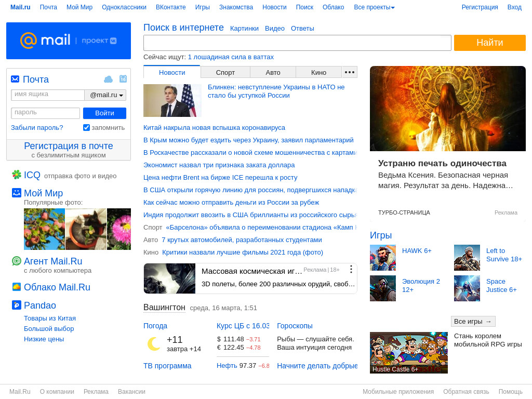Toggle the запомнить checkbox
Image resolution: width=532 pixels, height=399 pixels.
(87, 128)
